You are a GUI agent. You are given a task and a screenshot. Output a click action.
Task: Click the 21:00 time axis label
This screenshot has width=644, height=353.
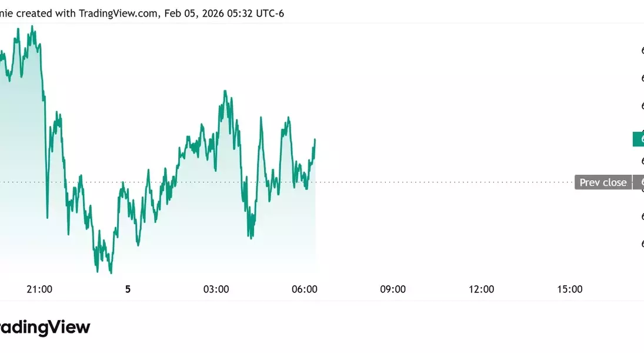point(39,289)
